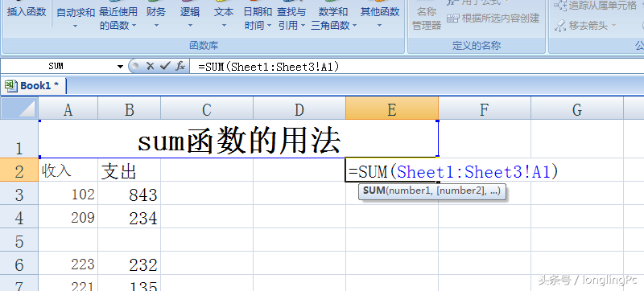Cancel the formula entry with X icon
Viewport: 644px width, 291px height.
[151, 66]
